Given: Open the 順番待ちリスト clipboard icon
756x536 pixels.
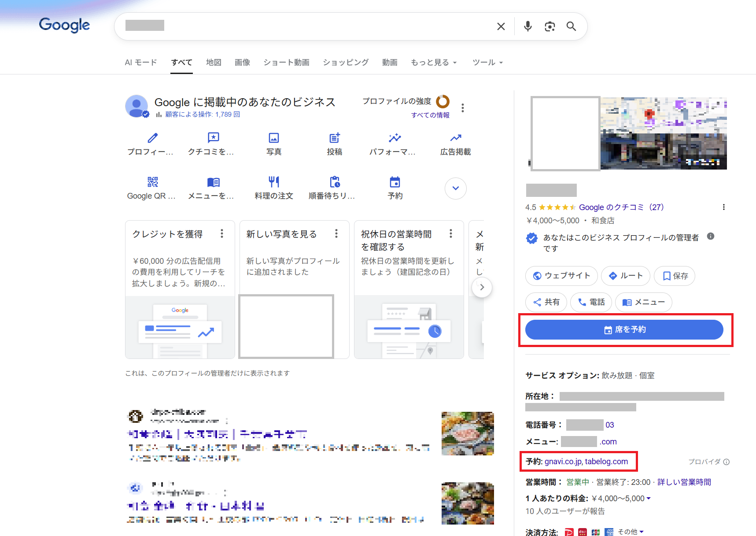Looking at the screenshot, I should [334, 182].
